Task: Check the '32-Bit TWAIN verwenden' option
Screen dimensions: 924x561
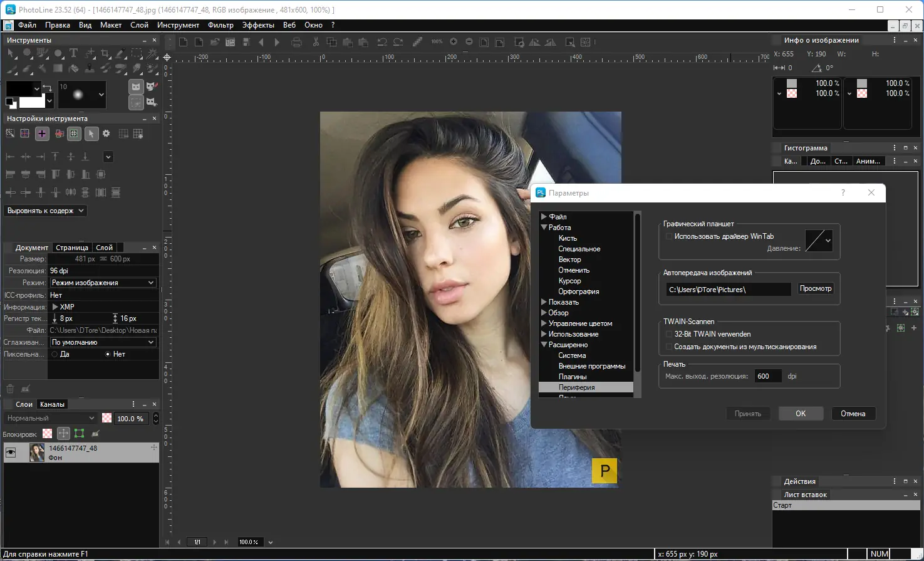Action: point(669,334)
